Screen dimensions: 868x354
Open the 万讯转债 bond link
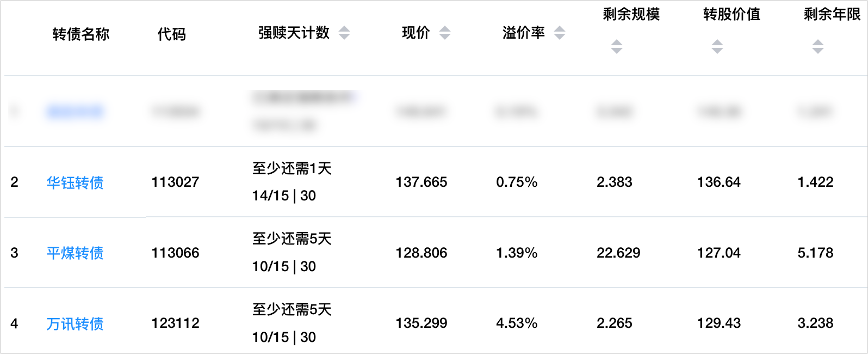click(x=75, y=324)
